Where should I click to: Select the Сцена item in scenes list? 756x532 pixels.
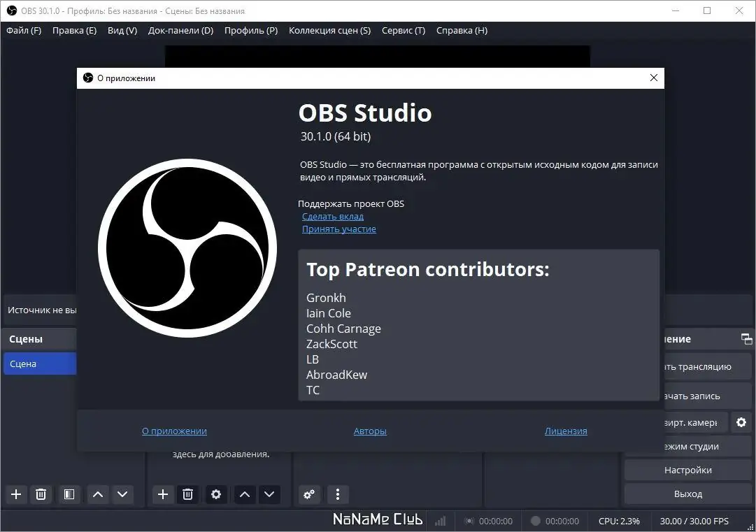40,364
